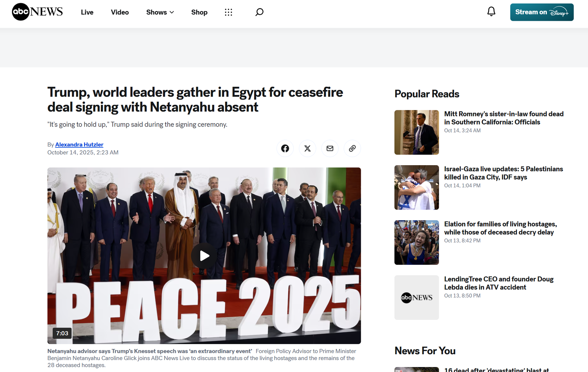Open author Alexandra Hutzler's page
The width and height of the screenshot is (588, 372).
click(x=79, y=145)
